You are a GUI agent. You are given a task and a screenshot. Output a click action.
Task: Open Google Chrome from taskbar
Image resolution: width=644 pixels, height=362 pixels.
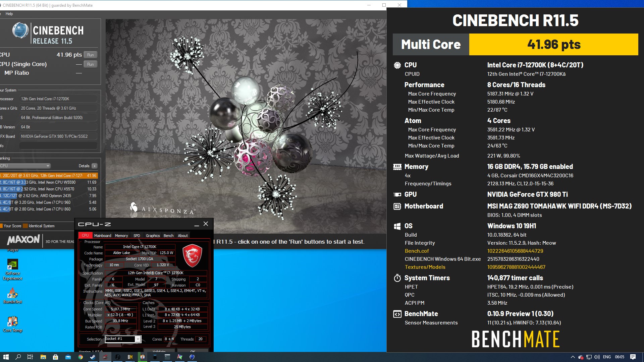[x=80, y=357]
